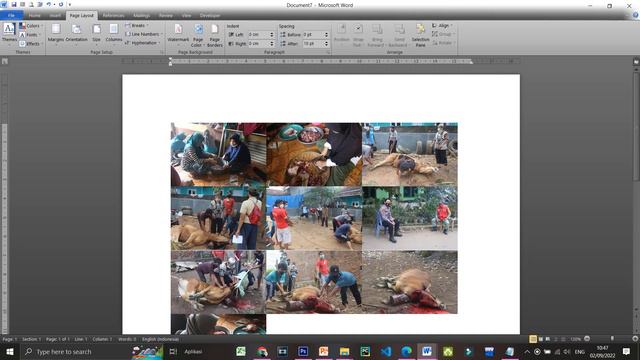The height and width of the screenshot is (360, 640).
Task: Adjust the Indent Left stepper arrows
Action: (x=272, y=35)
